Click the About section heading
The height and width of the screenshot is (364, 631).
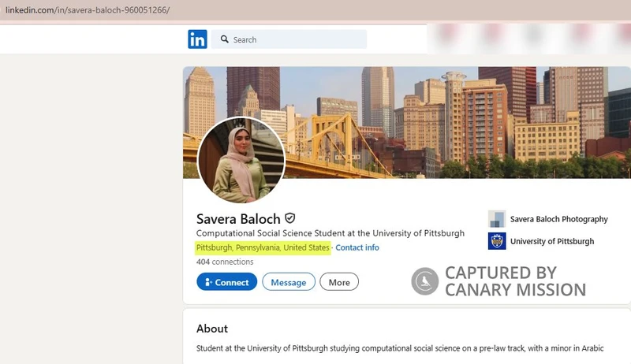click(212, 329)
